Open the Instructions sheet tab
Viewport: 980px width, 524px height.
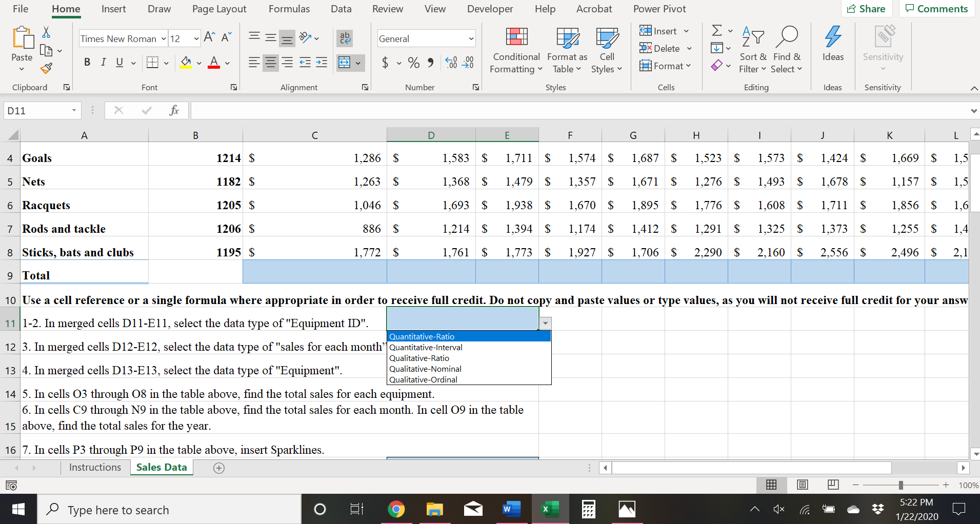pos(95,467)
